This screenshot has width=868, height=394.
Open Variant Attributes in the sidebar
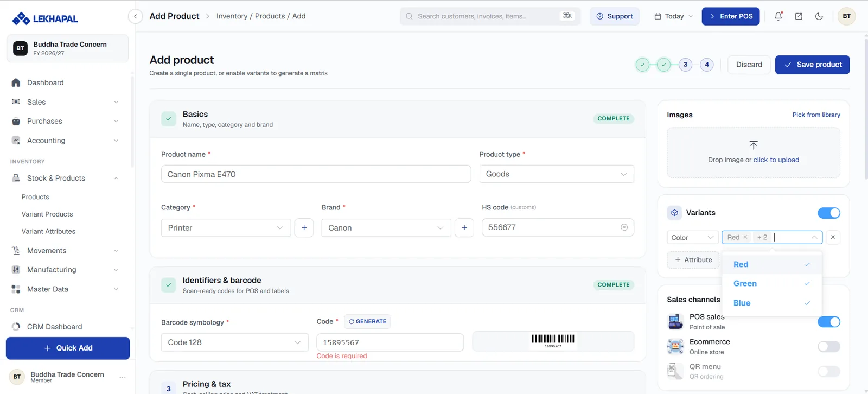(x=48, y=231)
